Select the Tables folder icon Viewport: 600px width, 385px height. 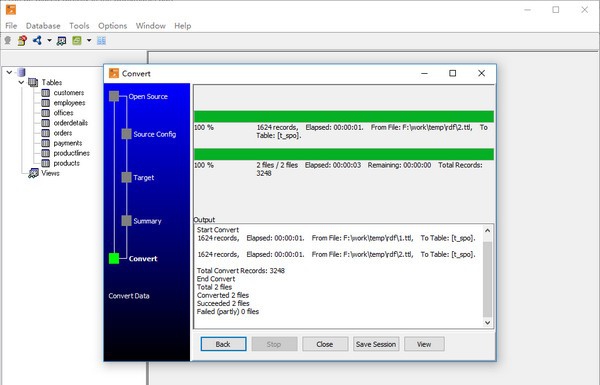coord(33,82)
